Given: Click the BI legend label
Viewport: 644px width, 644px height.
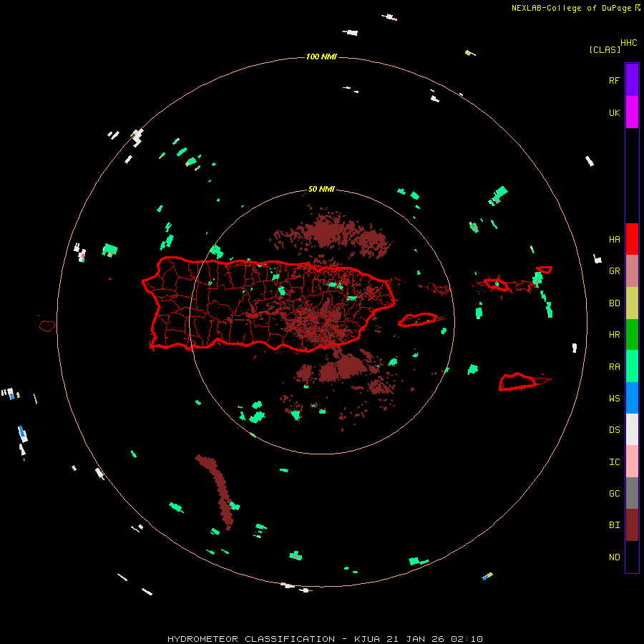Looking at the screenshot, I should click(x=614, y=525).
